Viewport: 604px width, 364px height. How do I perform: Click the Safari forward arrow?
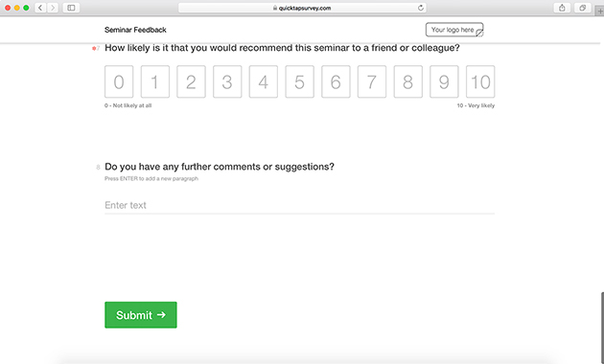click(x=53, y=8)
